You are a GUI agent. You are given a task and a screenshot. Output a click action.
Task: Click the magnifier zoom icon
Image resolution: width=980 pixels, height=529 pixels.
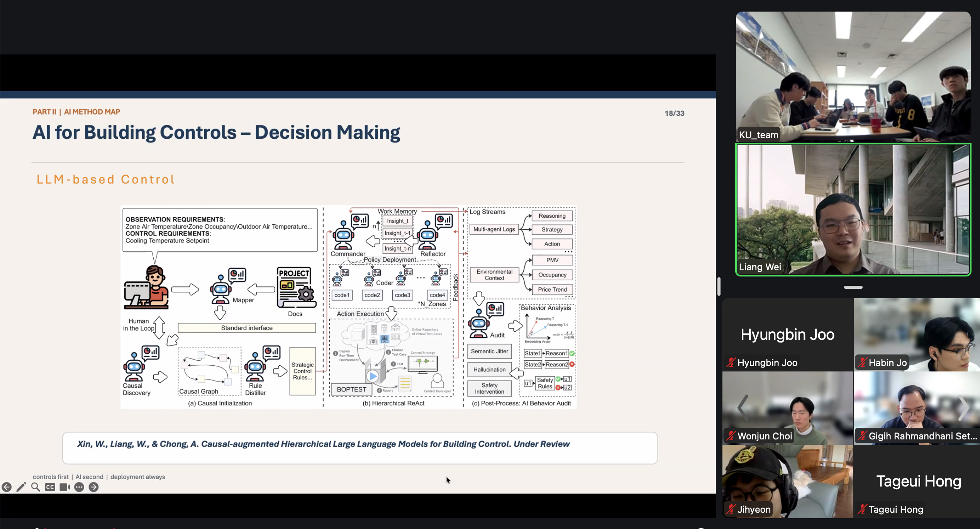coord(36,487)
